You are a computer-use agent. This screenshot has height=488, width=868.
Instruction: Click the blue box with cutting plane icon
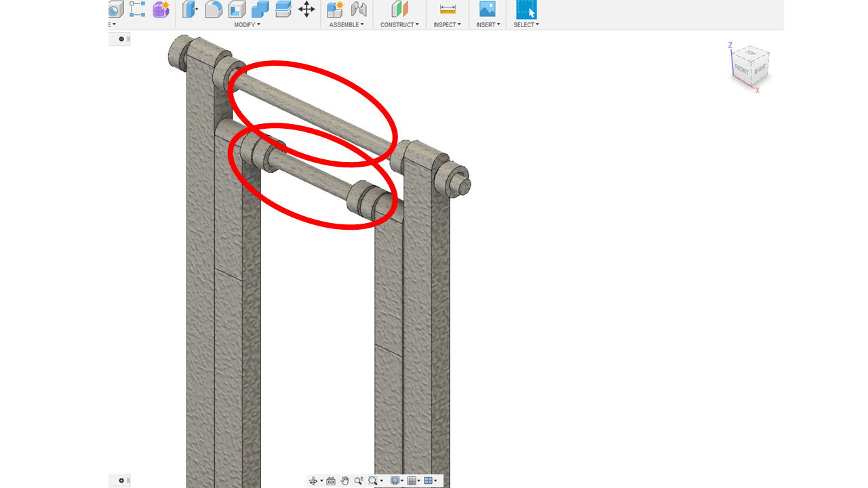(283, 9)
